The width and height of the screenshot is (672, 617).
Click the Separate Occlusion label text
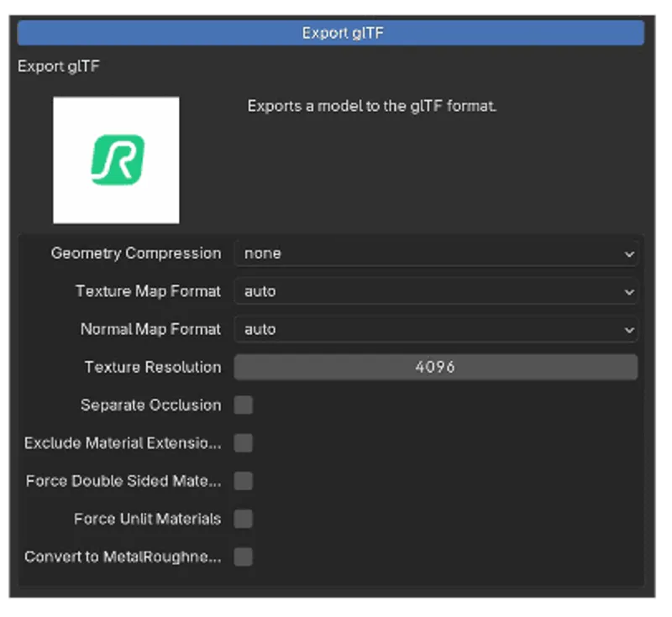[x=151, y=405]
